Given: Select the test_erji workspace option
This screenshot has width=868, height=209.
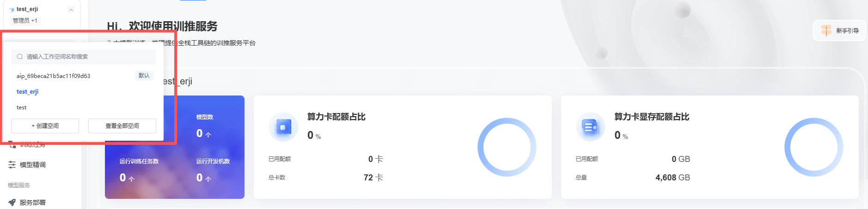Looking at the screenshot, I should (28, 92).
